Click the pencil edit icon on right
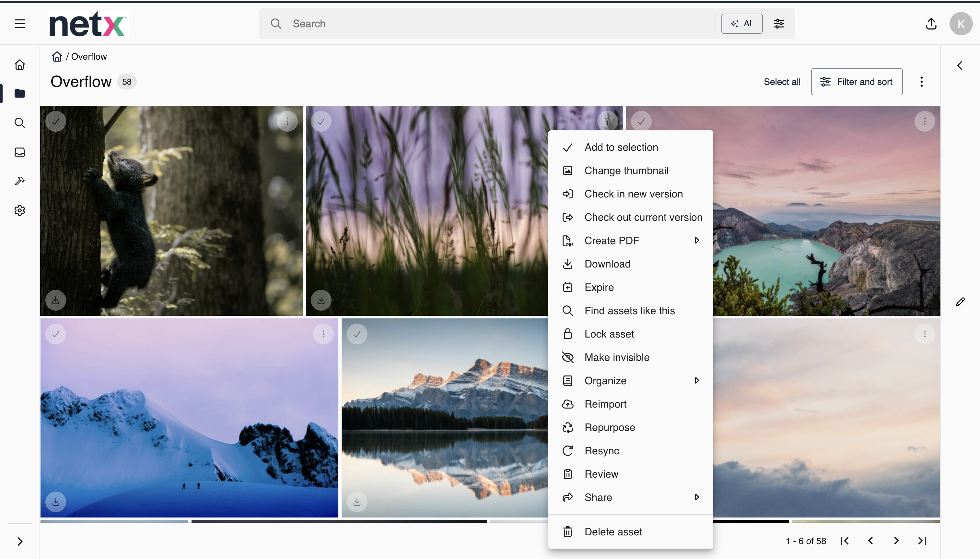The image size is (980, 559). pos(960,302)
